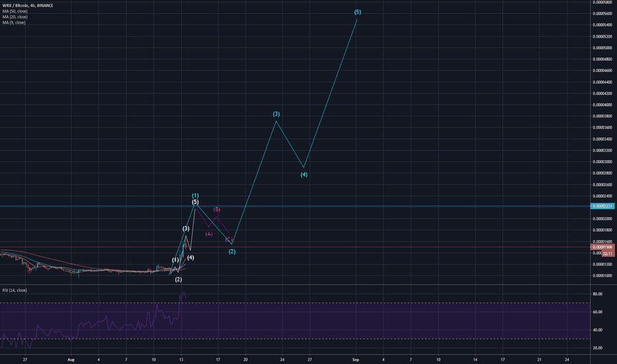Click the 0.00002000 price axis label
The image size is (617, 364).
602,219
